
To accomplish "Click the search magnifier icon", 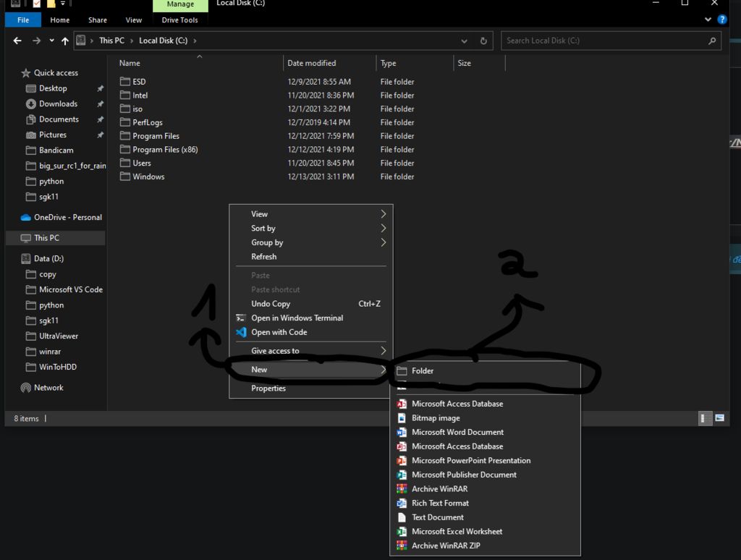I will pos(712,41).
